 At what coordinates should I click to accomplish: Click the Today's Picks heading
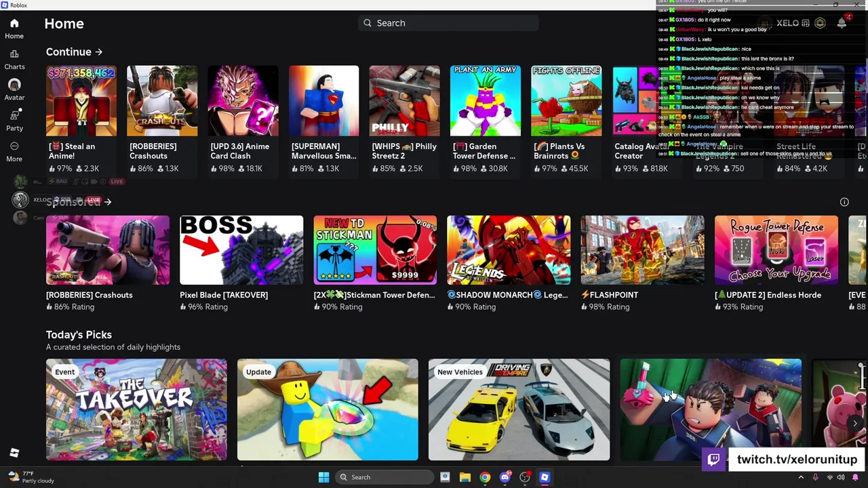point(79,335)
